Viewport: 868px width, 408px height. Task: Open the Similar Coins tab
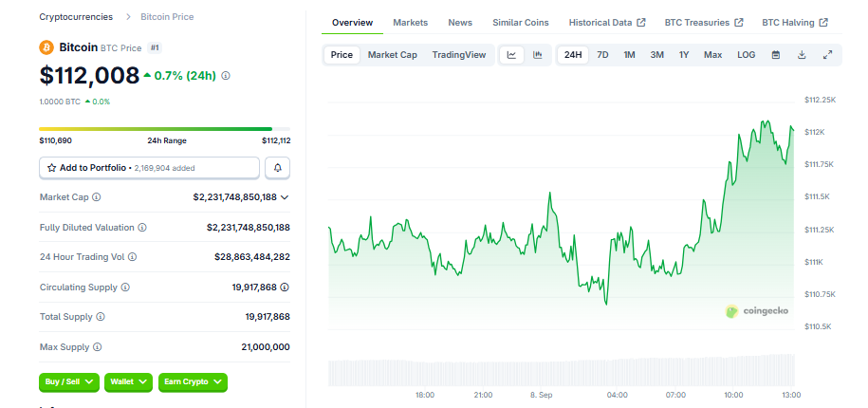coord(521,23)
